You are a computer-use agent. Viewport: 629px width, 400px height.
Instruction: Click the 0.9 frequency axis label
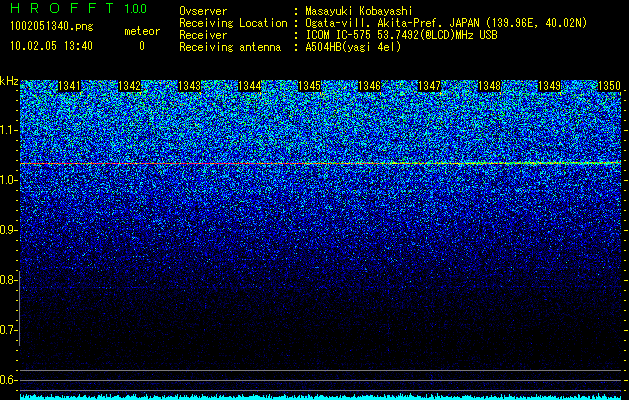(x=8, y=230)
